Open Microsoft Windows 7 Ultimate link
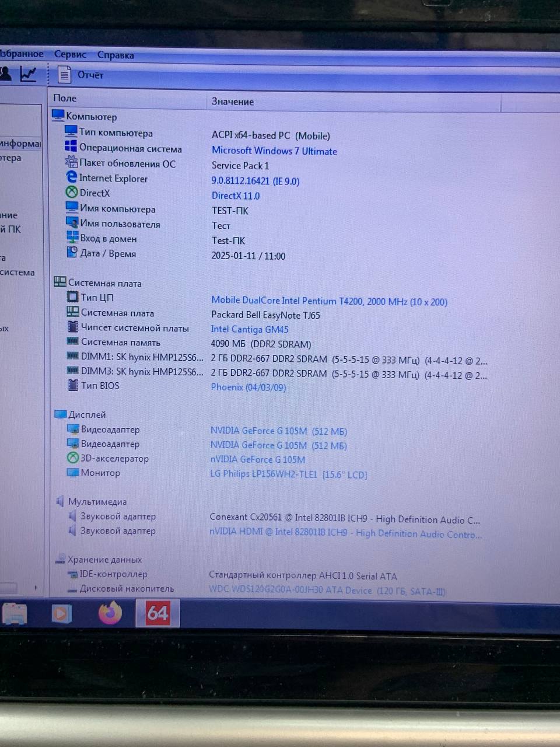Image resolution: width=560 pixels, height=747 pixels. [274, 151]
